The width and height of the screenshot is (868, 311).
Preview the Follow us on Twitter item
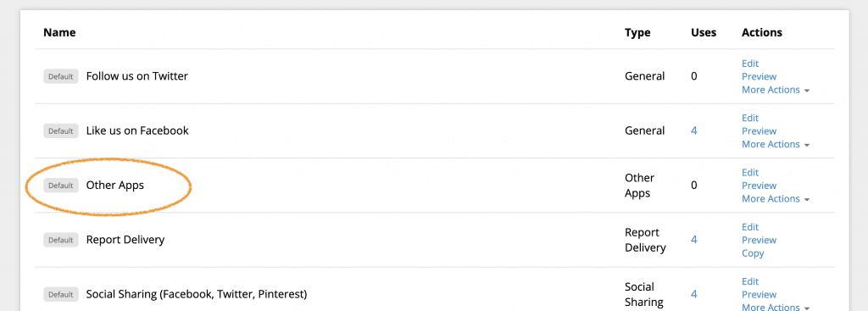[759, 76]
